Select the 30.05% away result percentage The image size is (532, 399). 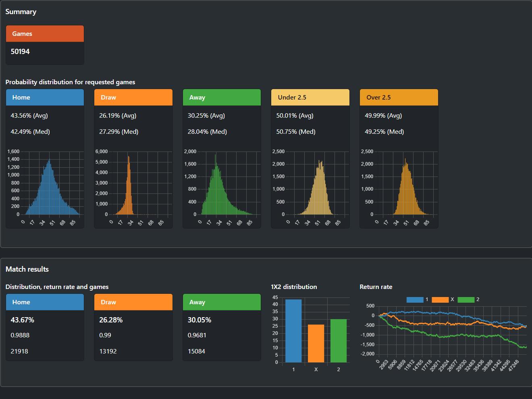click(199, 320)
